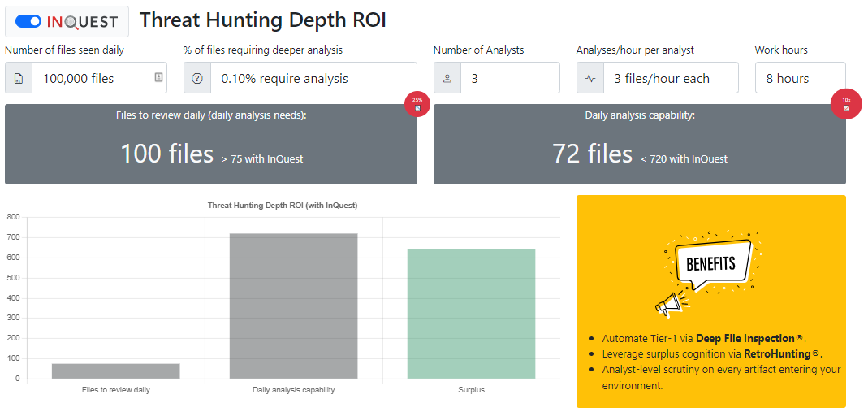Click the Files to review daily panel
This screenshot has width=868, height=416.
click(211, 144)
